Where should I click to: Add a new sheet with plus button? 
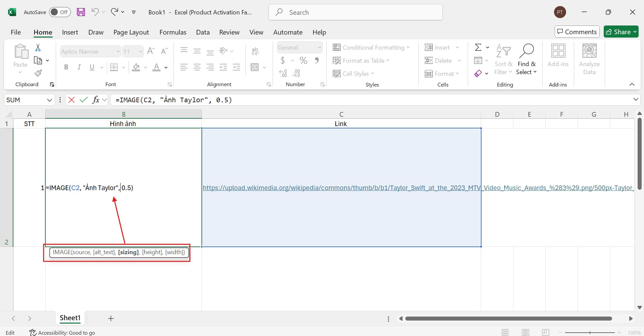tap(111, 318)
